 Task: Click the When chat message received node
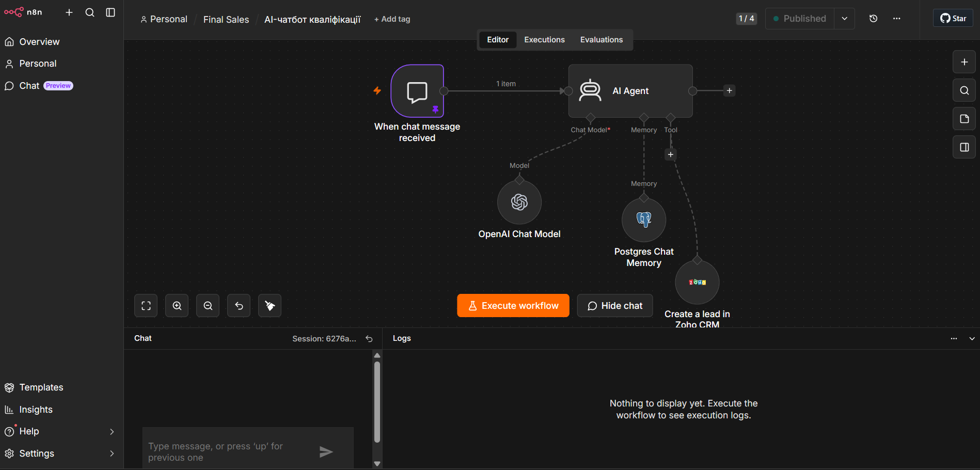pyautogui.click(x=417, y=91)
